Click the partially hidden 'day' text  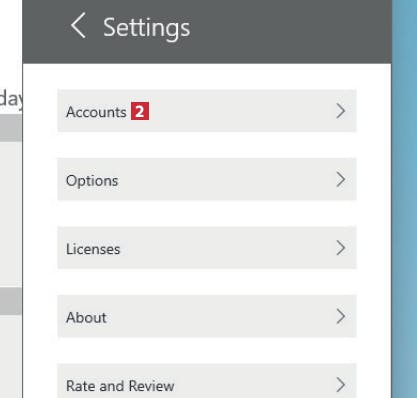click(x=11, y=99)
